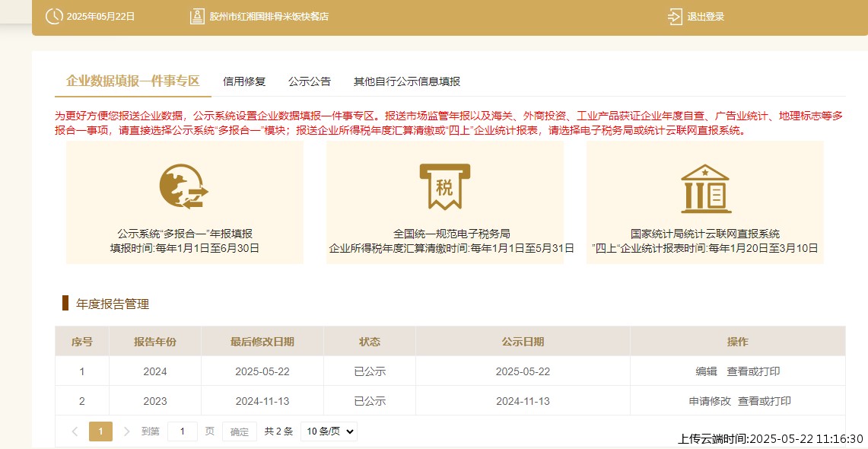Click the 共 2 条 total count text
868x449 pixels.
coord(278,431)
